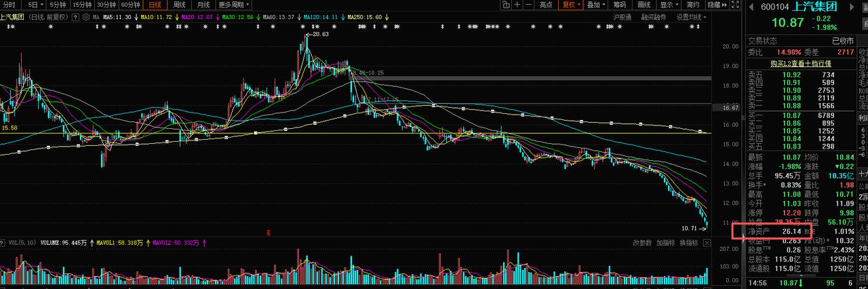Screen dimensions: 868x289
Task: Click the 10.71 low price label
Action: pos(690,228)
